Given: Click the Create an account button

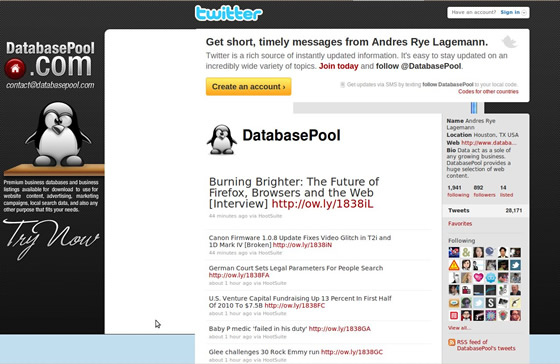Looking at the screenshot, I should 249,86.
